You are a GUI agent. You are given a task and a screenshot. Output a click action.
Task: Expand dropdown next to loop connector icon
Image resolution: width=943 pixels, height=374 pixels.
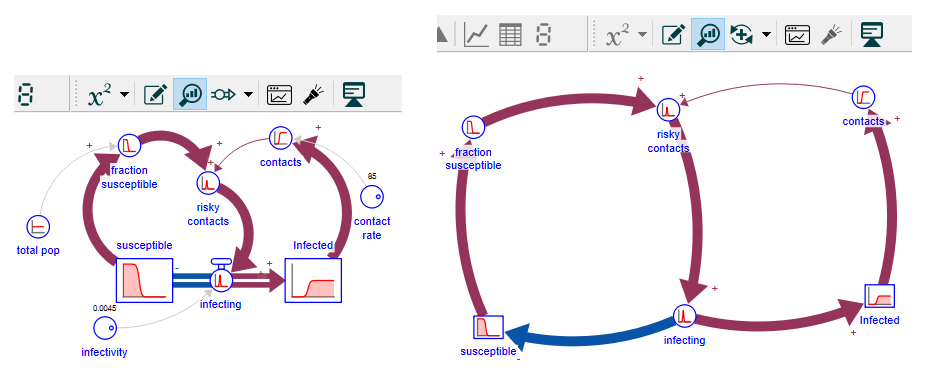click(248, 95)
